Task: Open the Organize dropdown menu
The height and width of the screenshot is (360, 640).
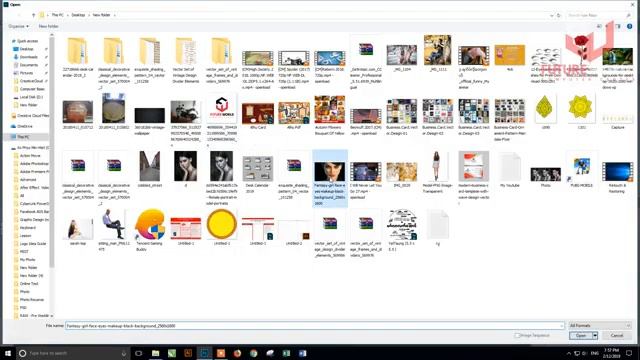Action: pyautogui.click(x=18, y=26)
